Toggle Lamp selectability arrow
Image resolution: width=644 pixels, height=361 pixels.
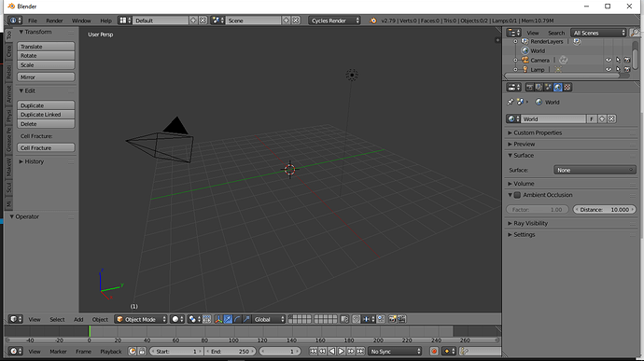(618, 69)
